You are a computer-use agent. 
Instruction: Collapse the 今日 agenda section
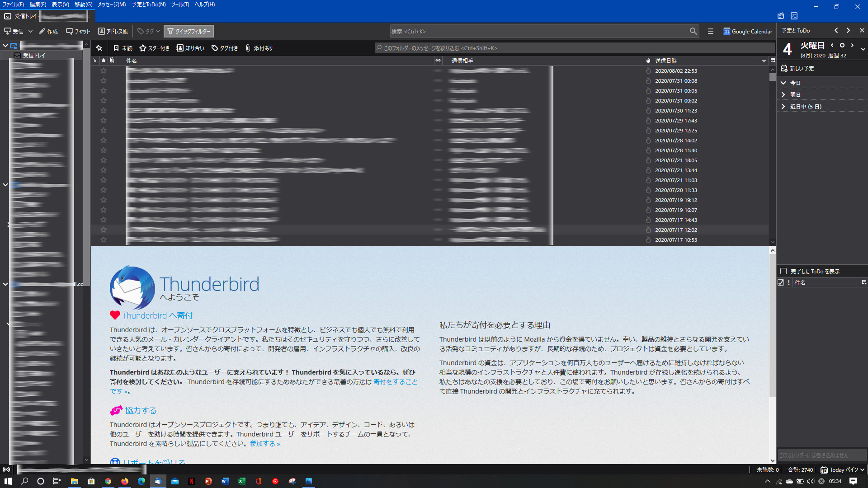[783, 83]
